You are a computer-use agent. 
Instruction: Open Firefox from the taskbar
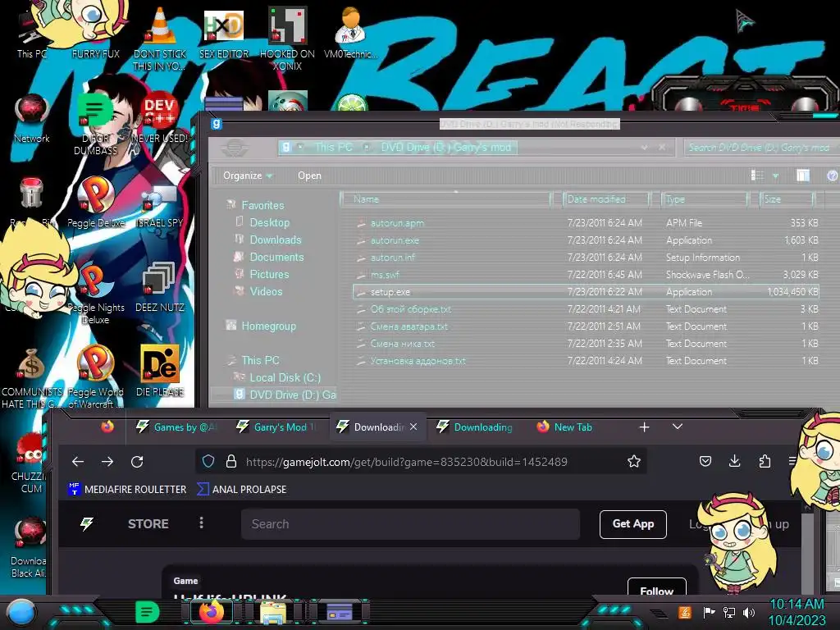[211, 612]
